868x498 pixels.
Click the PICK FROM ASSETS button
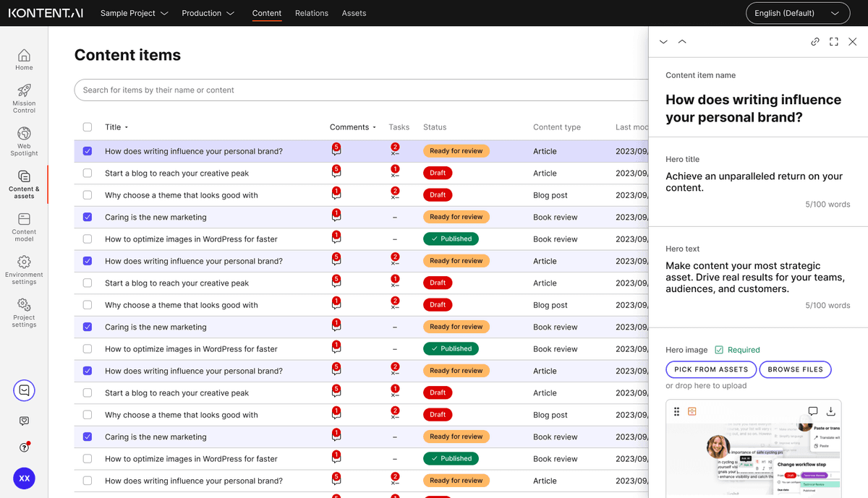[710, 369]
